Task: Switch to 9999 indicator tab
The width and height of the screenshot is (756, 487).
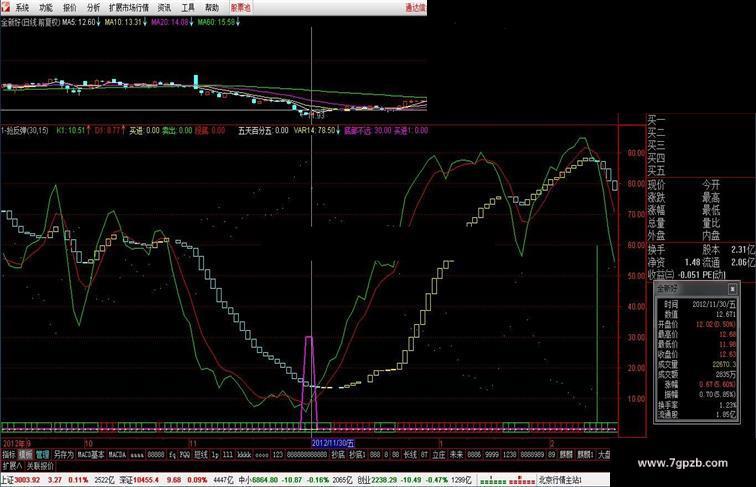Action: point(492,454)
